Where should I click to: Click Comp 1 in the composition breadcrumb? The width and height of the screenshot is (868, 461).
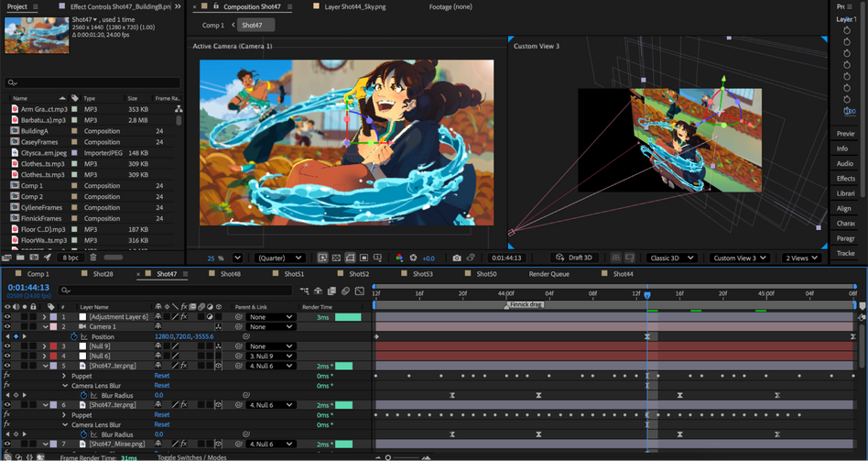(213, 26)
